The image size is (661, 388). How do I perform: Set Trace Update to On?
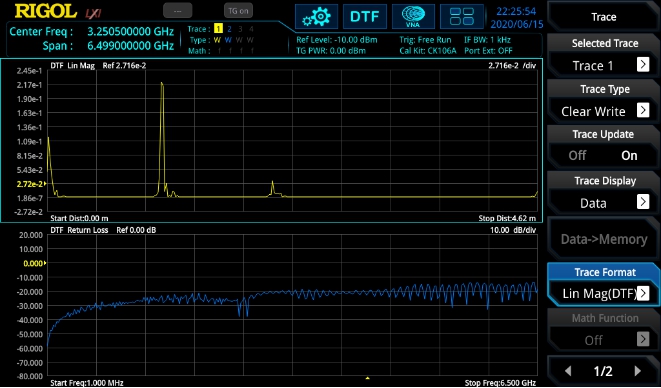629,155
